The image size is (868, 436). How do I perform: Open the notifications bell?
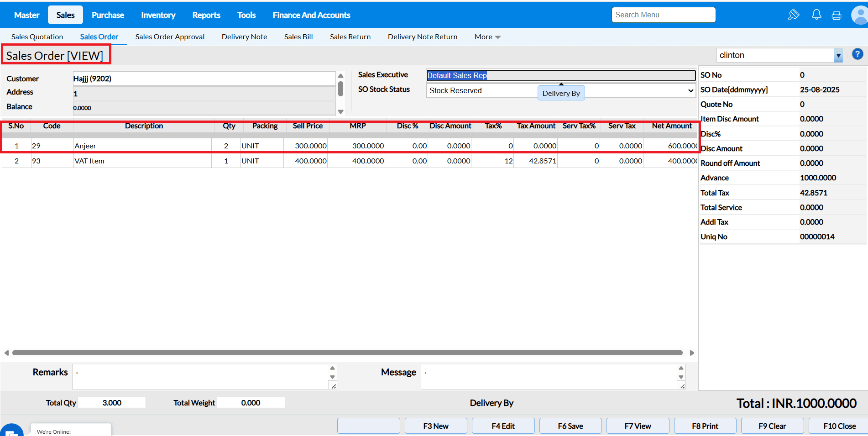coord(816,15)
